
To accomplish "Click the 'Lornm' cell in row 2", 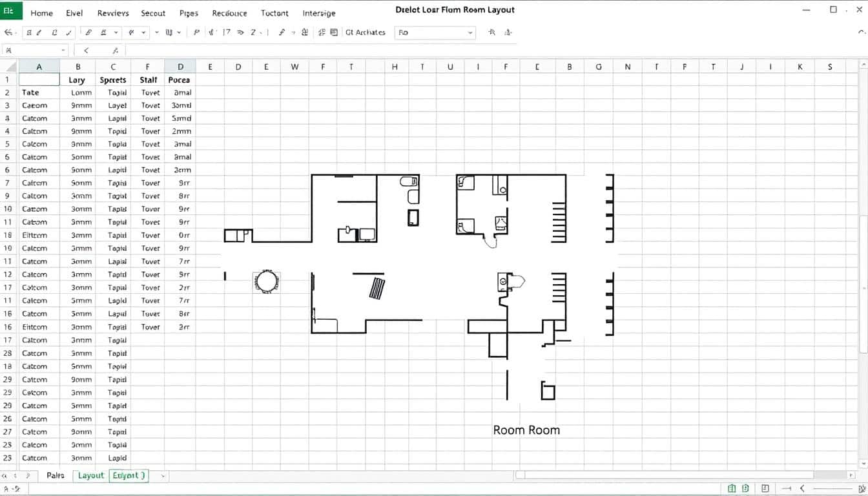I will pos(77,92).
